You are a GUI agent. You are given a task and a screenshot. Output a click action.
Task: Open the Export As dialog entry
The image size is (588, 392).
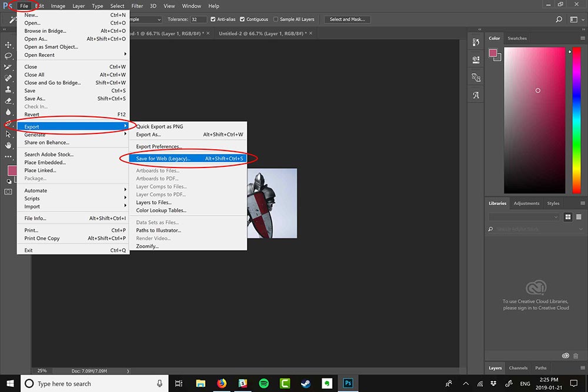click(x=188, y=134)
